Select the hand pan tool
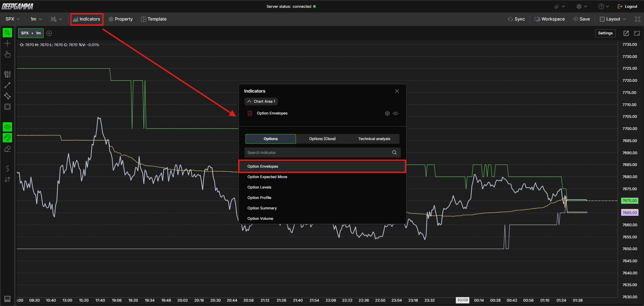The height and width of the screenshot is (306, 644). pos(7,54)
